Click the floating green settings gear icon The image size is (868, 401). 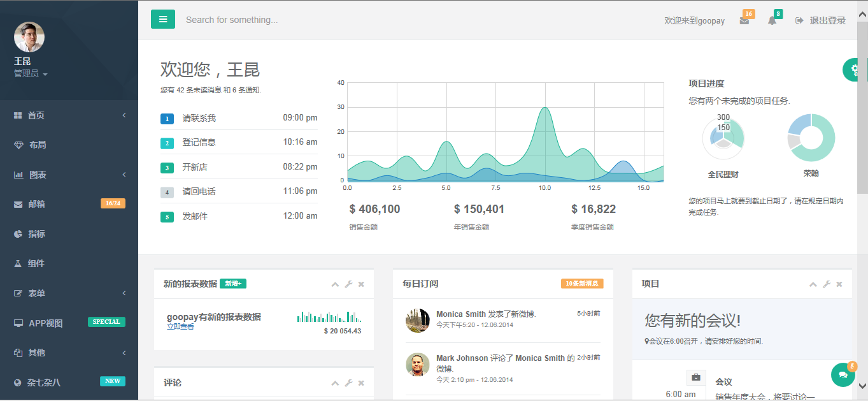[855, 69]
